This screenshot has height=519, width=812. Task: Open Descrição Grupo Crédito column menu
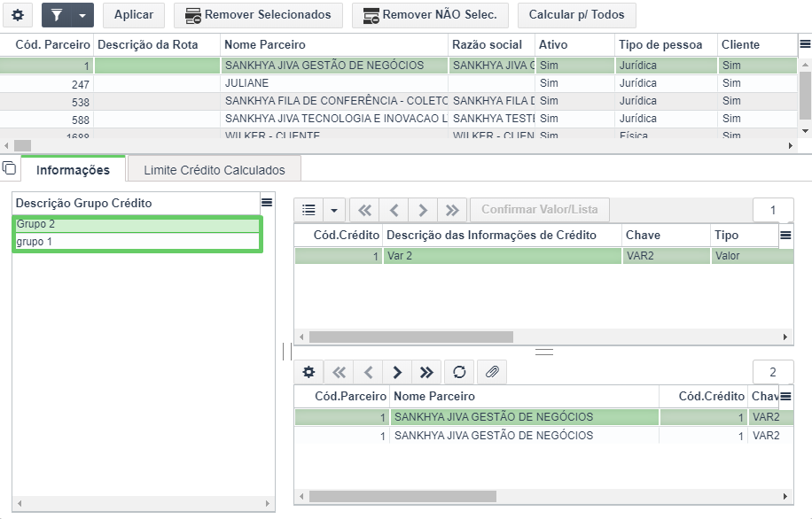coord(267,202)
